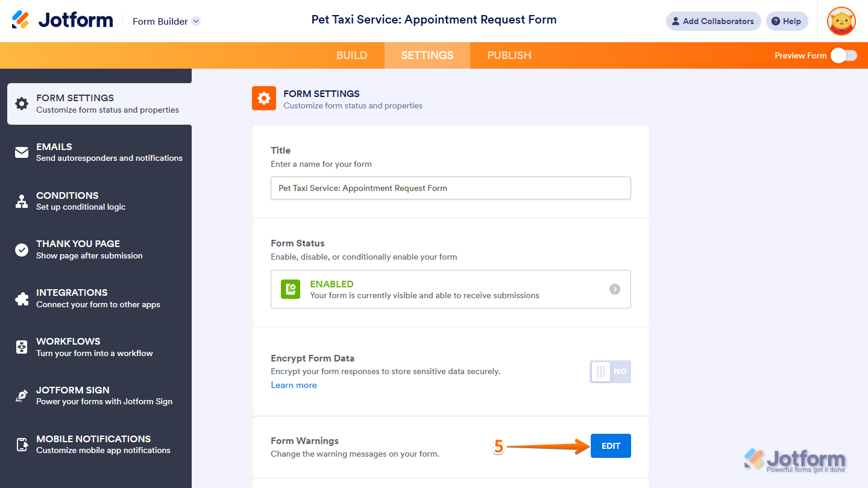This screenshot has width=868, height=488.
Task: Click the Jotform logo icon
Action: (20, 20)
